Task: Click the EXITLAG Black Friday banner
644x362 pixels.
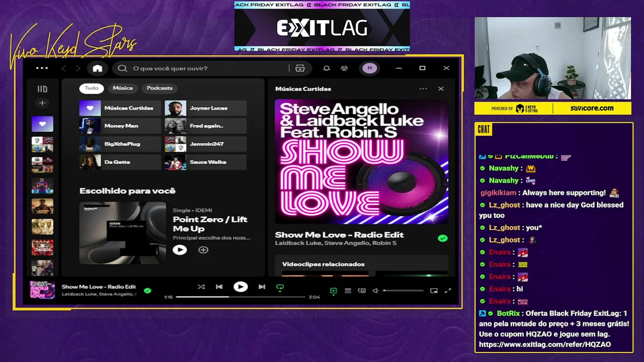Action: pyautogui.click(x=322, y=26)
